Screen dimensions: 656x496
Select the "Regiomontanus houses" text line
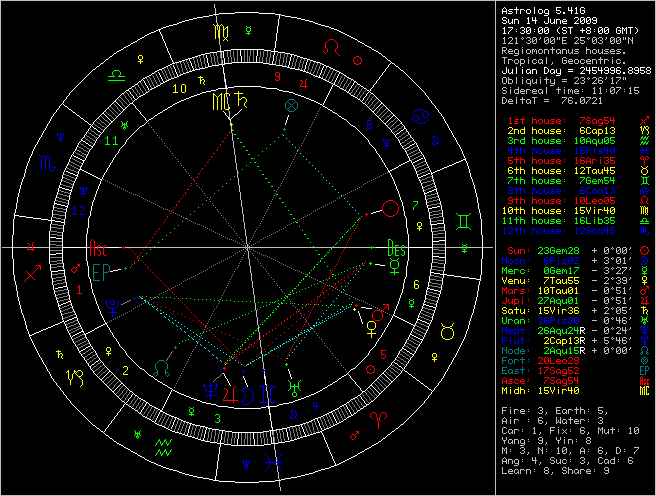click(562, 49)
